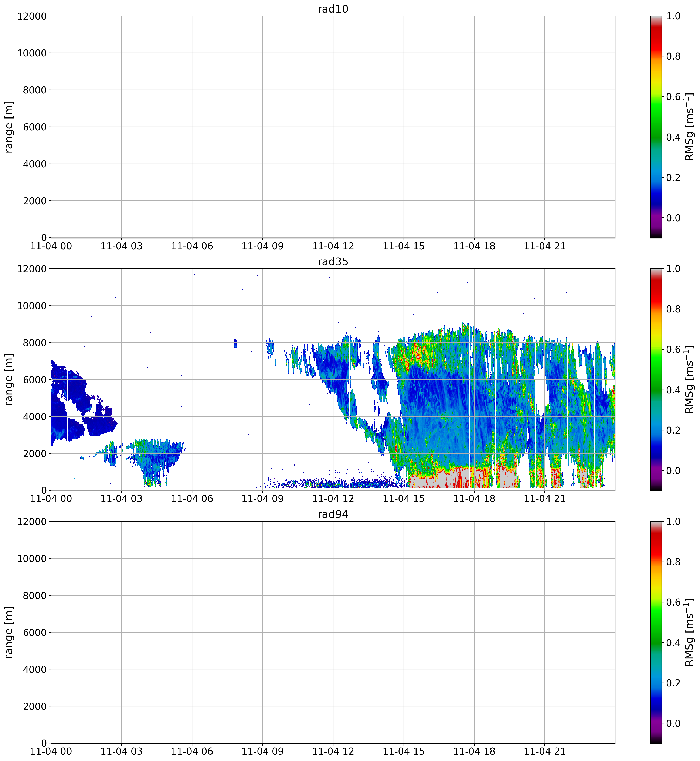The height and width of the screenshot is (761, 700).
Task: Click the top colorbar of rad10
Action: tap(656, 127)
